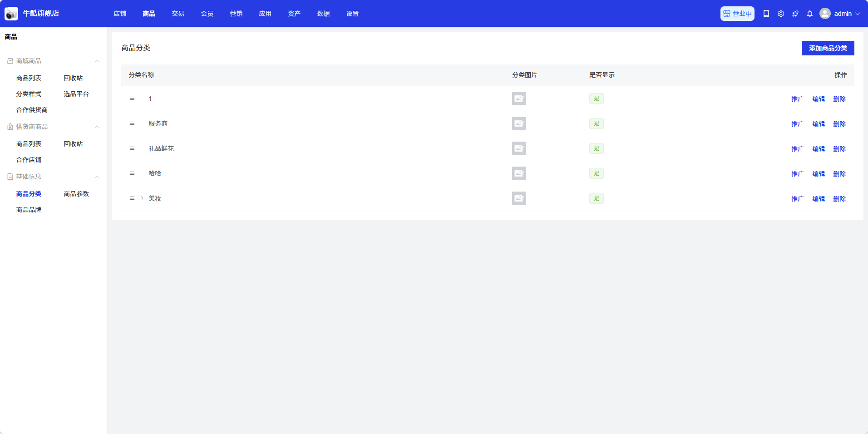This screenshot has width=868, height=434.
Task: Open the category image for row 1
Action: point(519,99)
